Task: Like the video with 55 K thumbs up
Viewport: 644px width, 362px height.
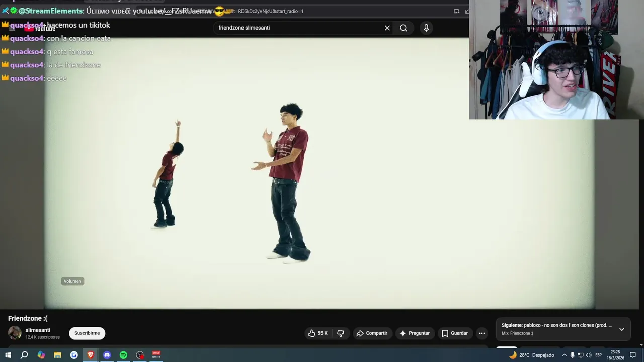Action: pos(317,333)
